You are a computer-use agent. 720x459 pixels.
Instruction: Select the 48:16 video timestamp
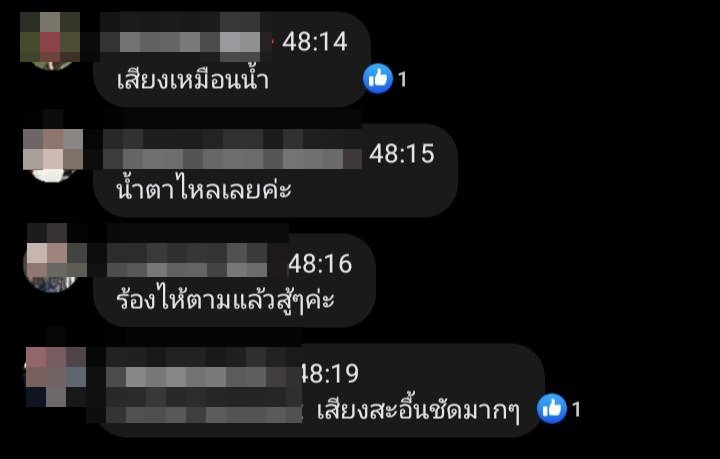pos(320,264)
